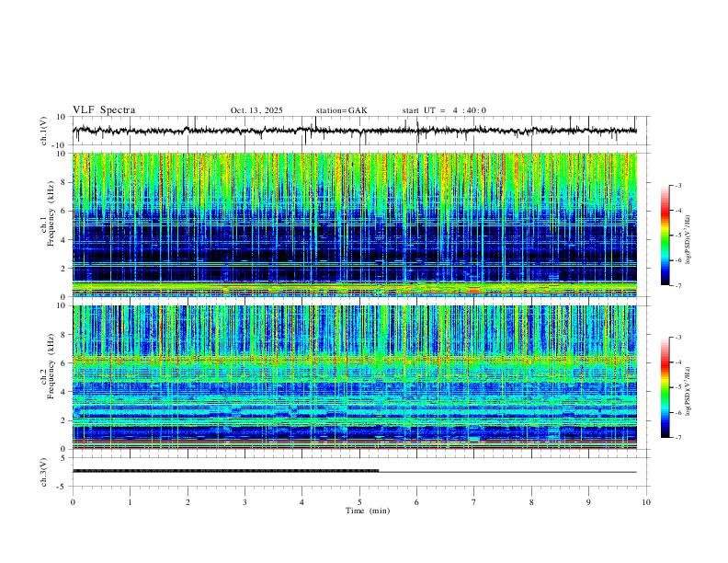Click the upper color bar's "log(PSD)(V²/Hz)" label
This screenshot has width=728, height=563.
pyautogui.click(x=688, y=240)
